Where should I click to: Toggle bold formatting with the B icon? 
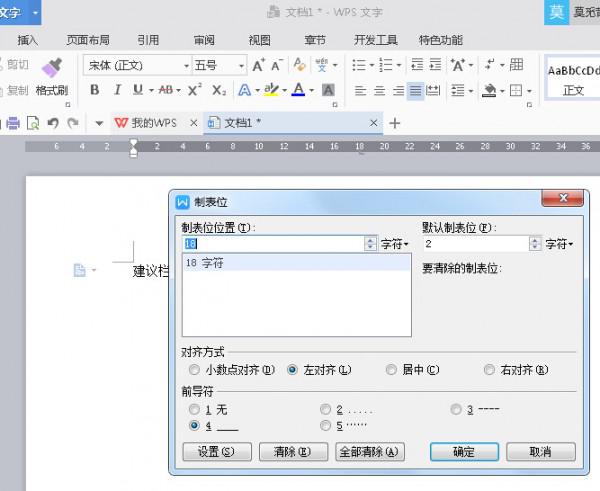click(x=94, y=90)
